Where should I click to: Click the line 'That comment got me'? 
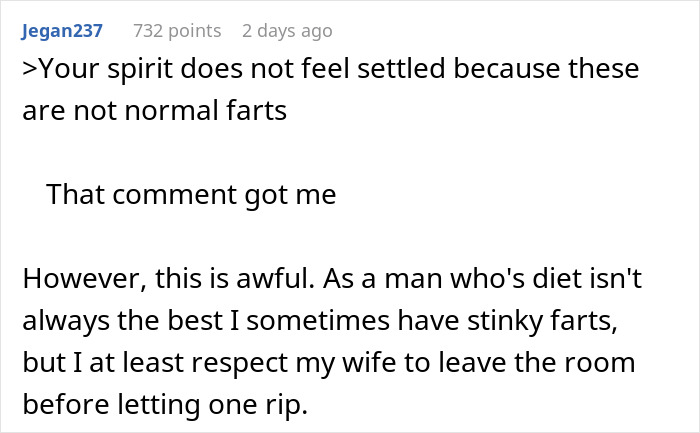click(x=191, y=195)
